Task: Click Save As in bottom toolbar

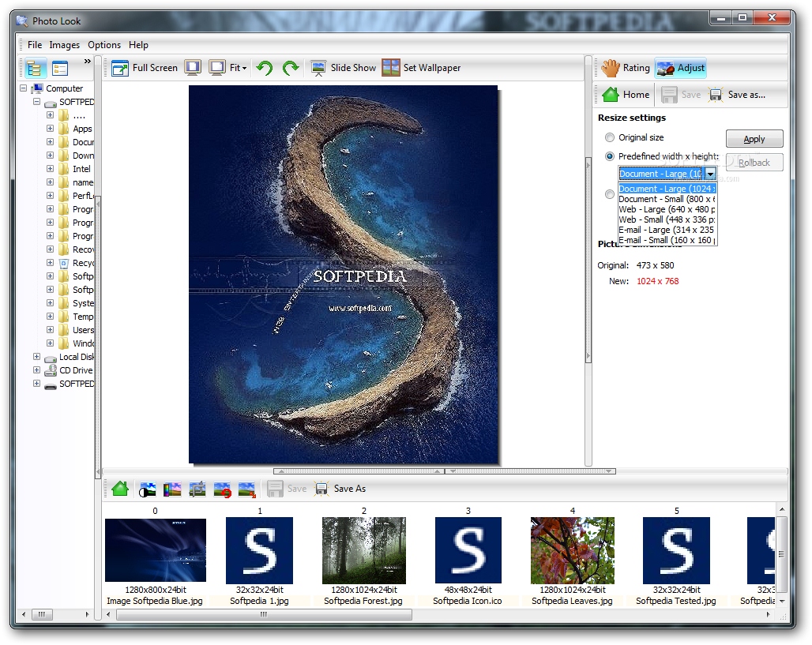Action: tap(340, 489)
